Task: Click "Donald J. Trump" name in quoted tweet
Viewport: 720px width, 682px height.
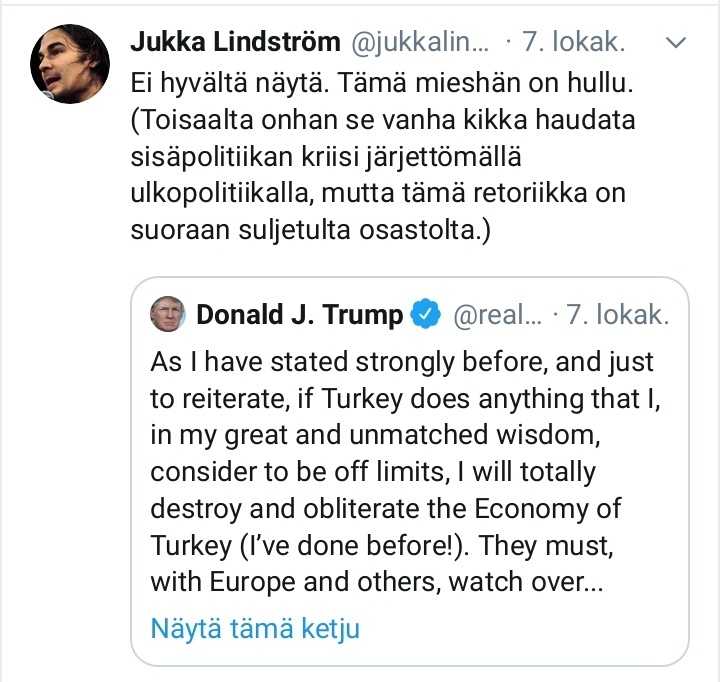Action: point(299,315)
